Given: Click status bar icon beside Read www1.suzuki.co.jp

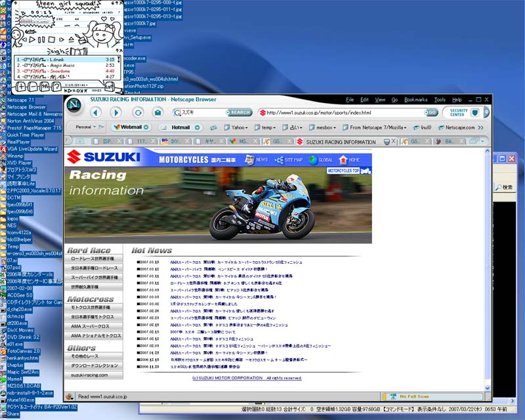Looking at the screenshot, I should 70,396.
